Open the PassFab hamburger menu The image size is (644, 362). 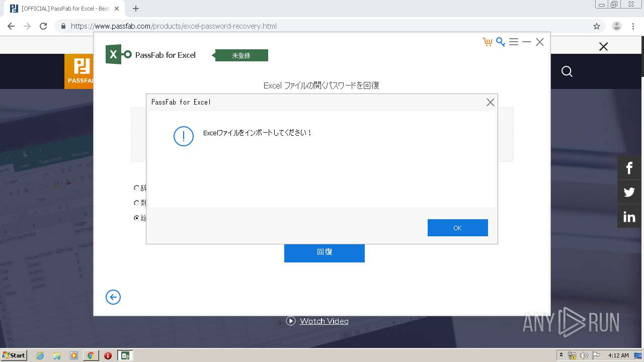(x=513, y=42)
